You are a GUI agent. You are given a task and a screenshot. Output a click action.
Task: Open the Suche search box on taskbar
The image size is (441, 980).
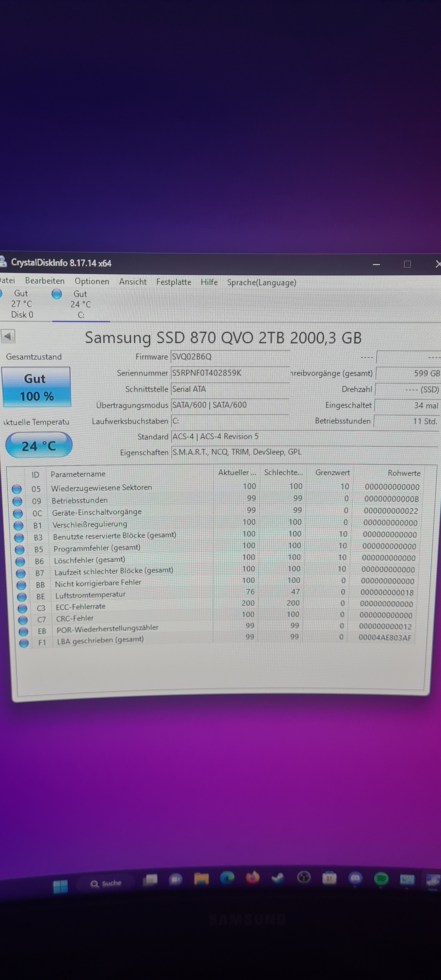coord(106,883)
